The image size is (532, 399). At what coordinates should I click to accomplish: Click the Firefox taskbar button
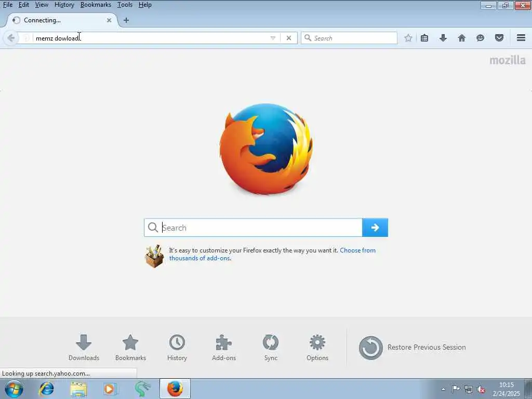point(175,389)
